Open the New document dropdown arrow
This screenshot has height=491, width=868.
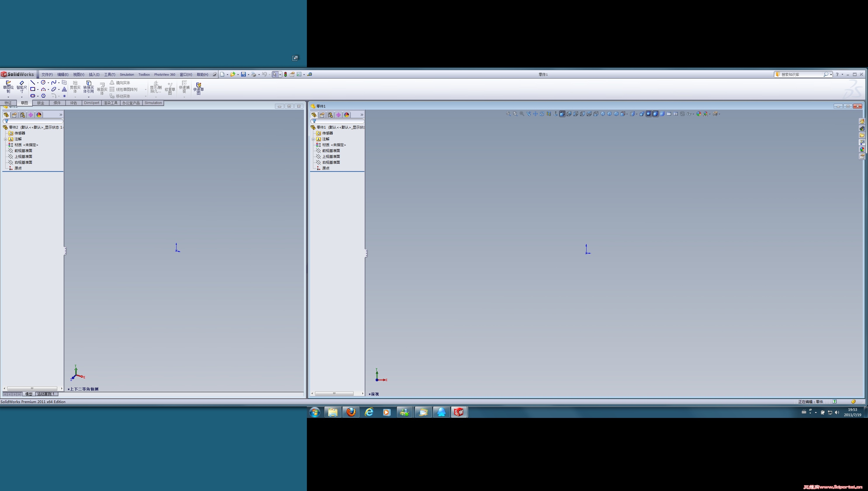point(227,75)
